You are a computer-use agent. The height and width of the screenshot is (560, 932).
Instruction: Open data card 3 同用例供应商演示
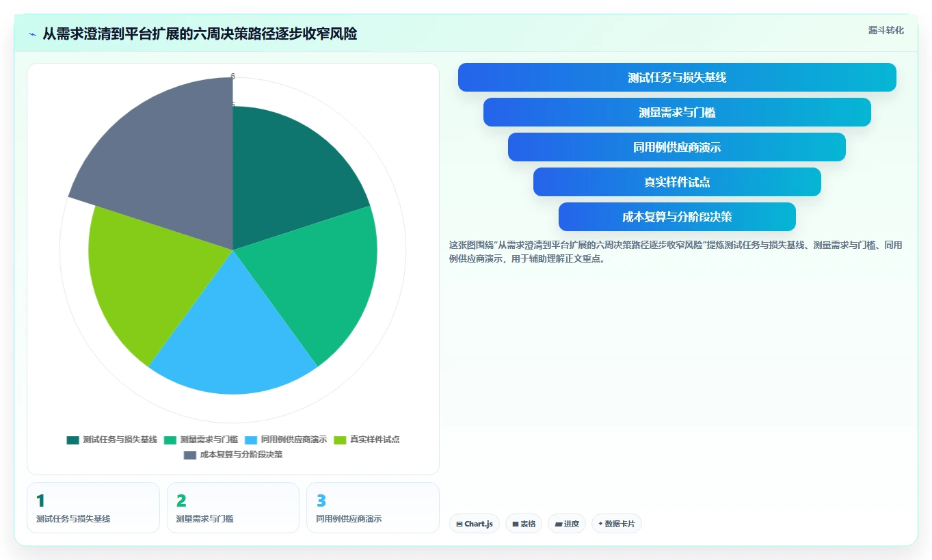[373, 507]
